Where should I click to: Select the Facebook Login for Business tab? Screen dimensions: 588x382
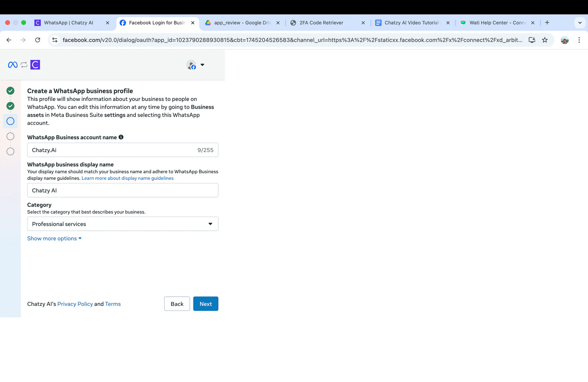coord(157,23)
